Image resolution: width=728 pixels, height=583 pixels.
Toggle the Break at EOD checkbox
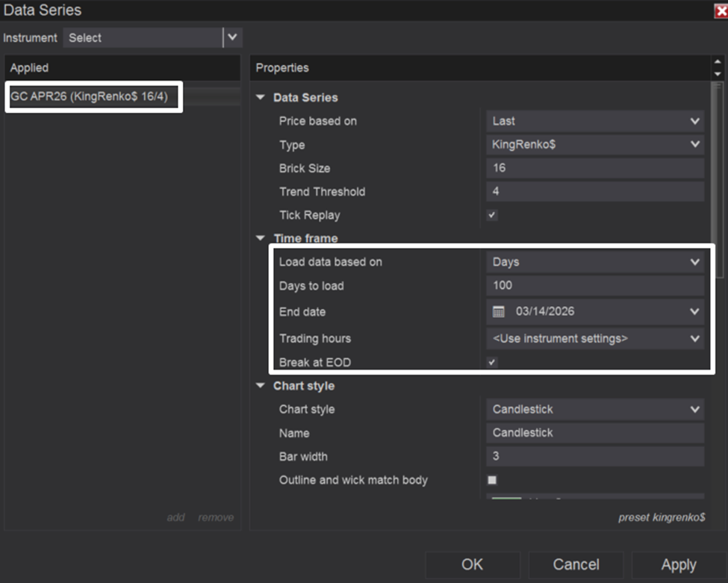coord(492,362)
